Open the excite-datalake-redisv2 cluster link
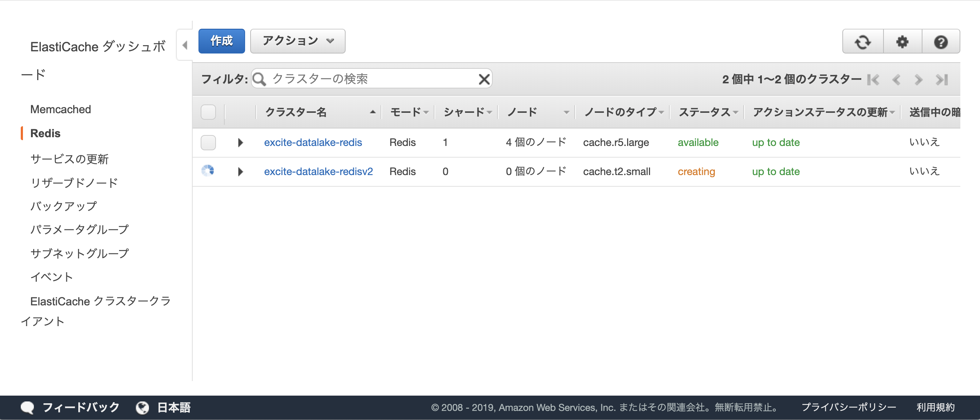This screenshot has height=420, width=980. point(318,171)
